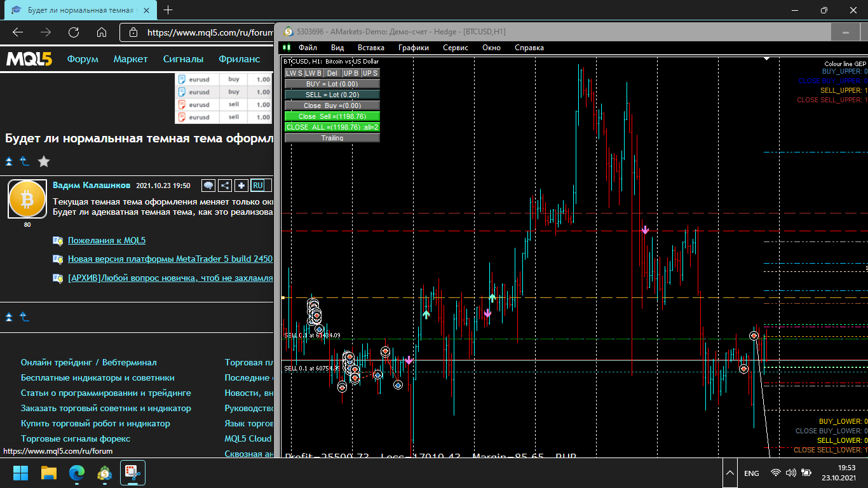Add topic to favorites with star icon
Image resolution: width=868 pixels, height=488 pixels.
tap(43, 161)
